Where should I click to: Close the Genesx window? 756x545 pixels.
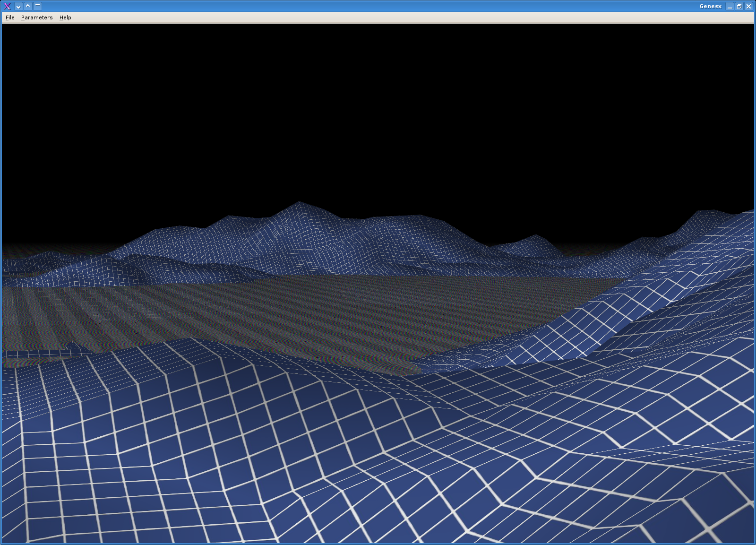coord(748,6)
